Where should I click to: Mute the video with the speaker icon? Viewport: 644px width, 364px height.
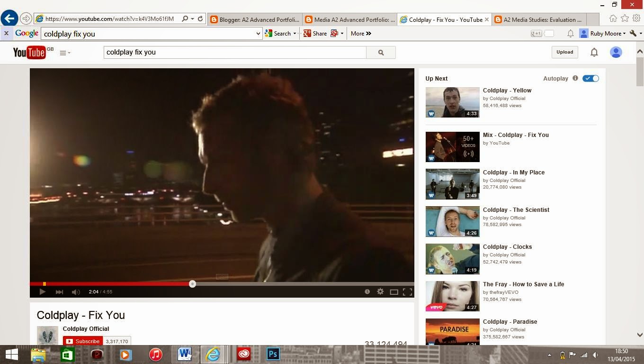(x=76, y=292)
